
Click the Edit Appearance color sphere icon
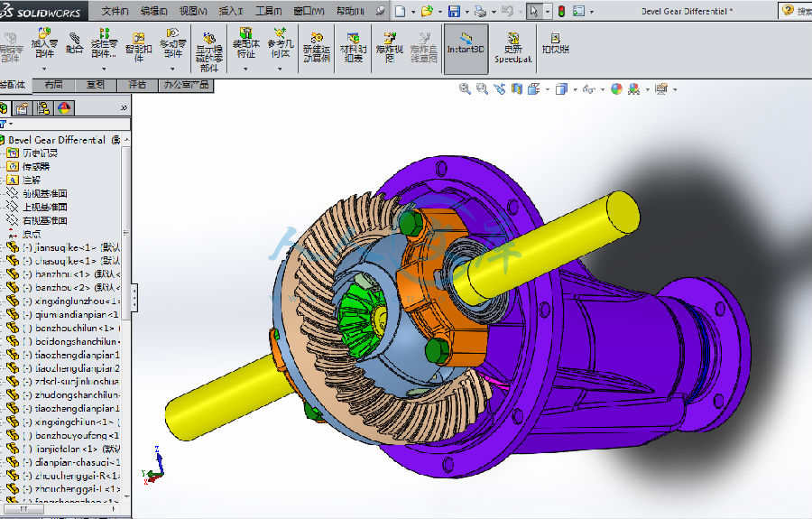[616, 88]
